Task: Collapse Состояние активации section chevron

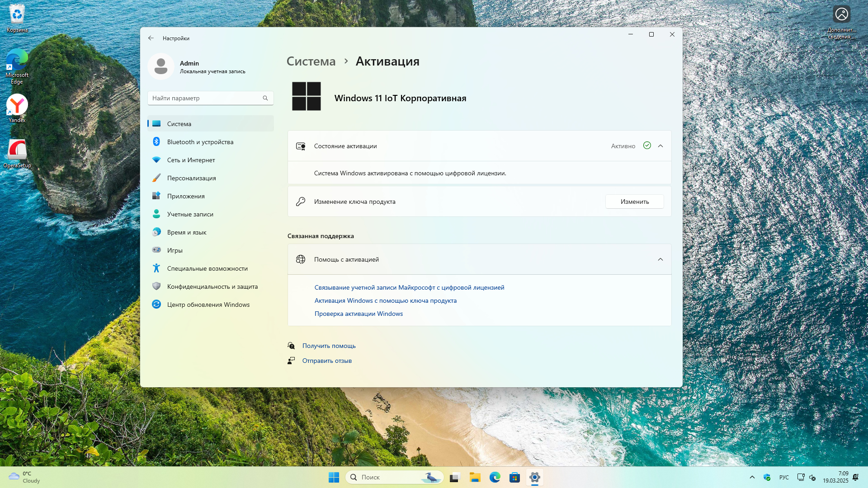Action: point(660,146)
